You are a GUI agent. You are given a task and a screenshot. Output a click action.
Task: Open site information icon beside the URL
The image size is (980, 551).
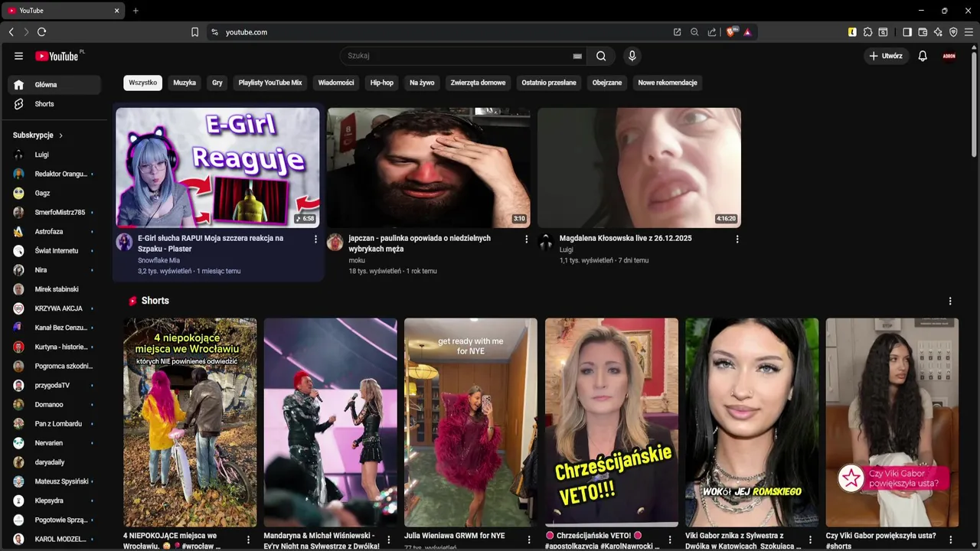(x=214, y=32)
